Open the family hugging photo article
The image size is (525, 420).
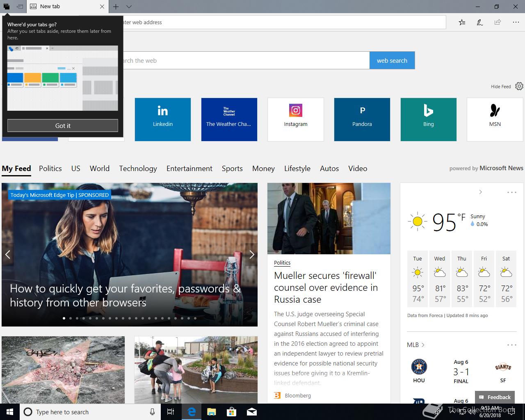point(196,370)
